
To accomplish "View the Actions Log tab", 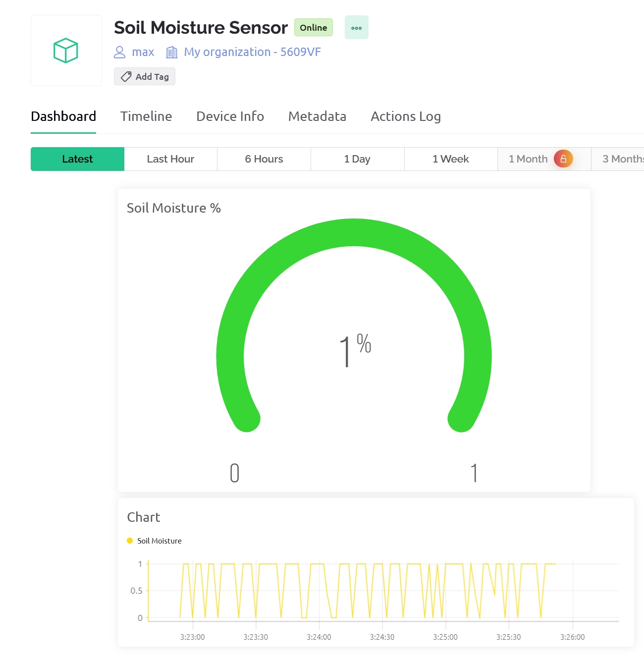I will click(x=406, y=116).
